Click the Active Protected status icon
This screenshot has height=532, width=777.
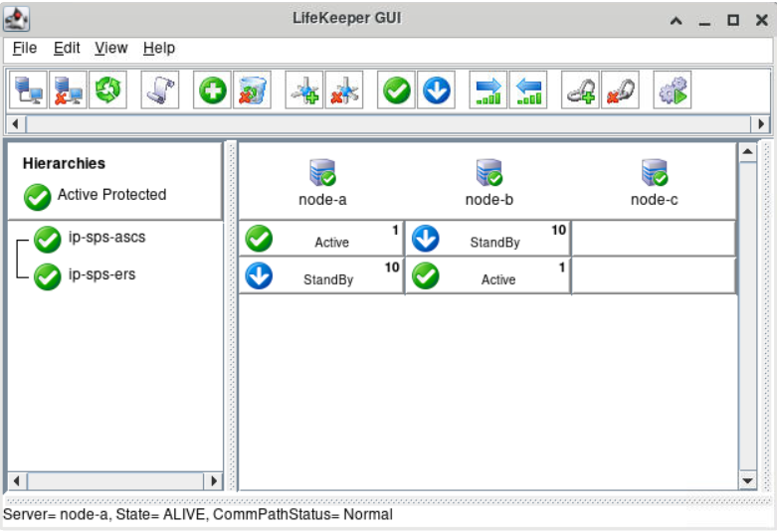point(37,197)
